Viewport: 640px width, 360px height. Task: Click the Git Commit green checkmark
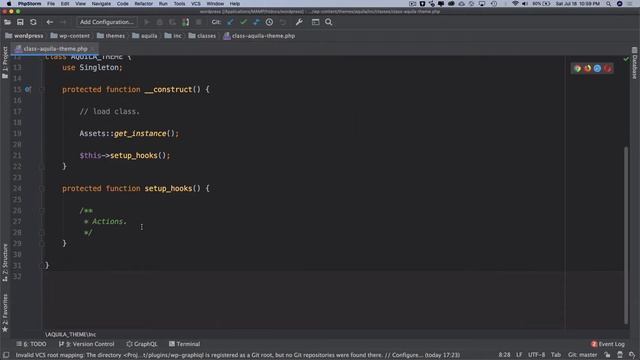244,22
